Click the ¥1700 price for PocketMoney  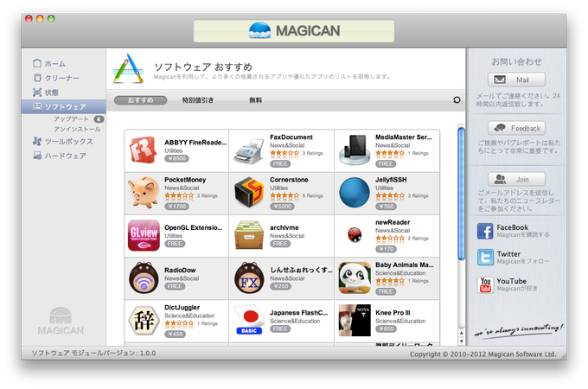[176, 206]
